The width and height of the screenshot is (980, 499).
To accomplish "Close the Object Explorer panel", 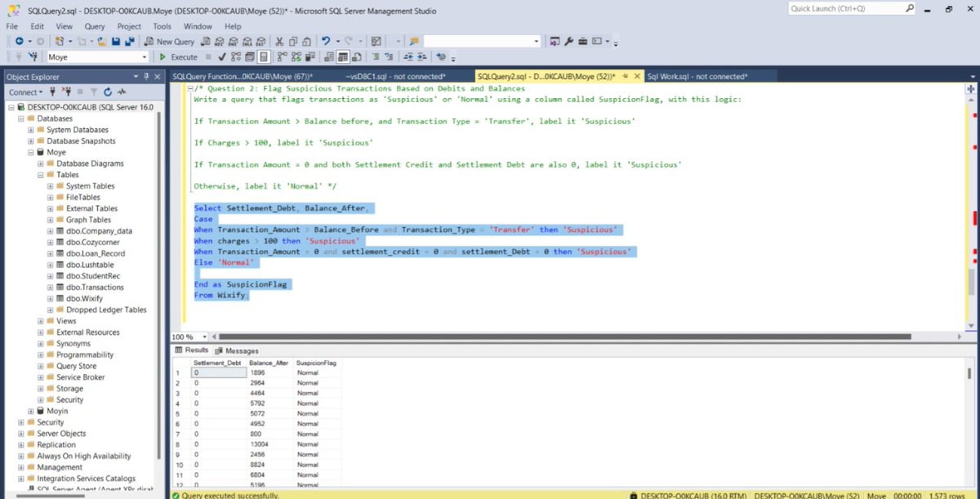I will [x=156, y=77].
